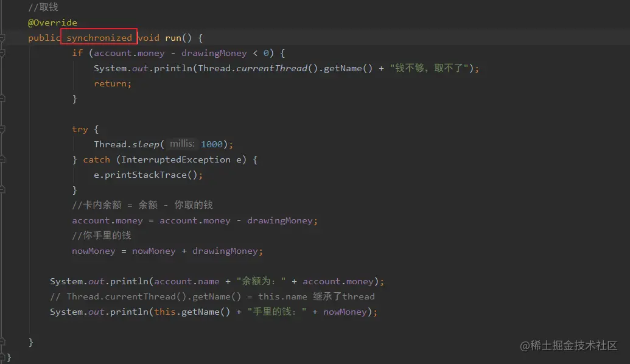Click getName() in the this.getName() line

[206, 312]
